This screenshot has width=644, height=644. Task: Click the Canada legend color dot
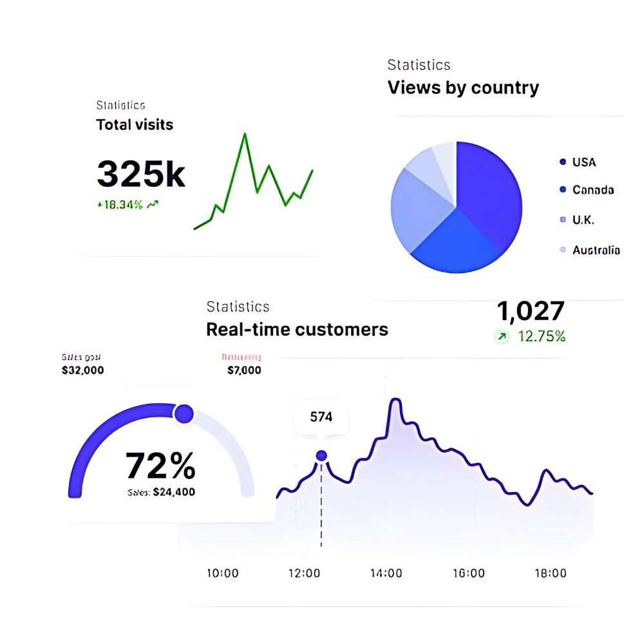point(563,190)
